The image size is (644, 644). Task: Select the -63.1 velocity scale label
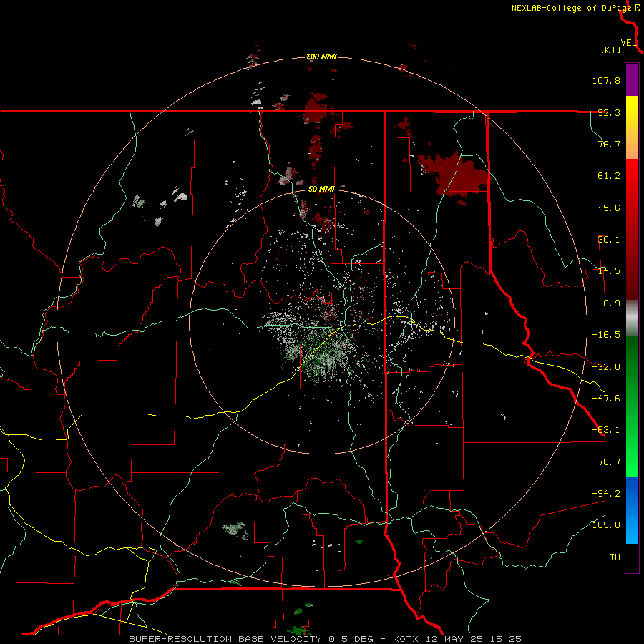(x=606, y=430)
